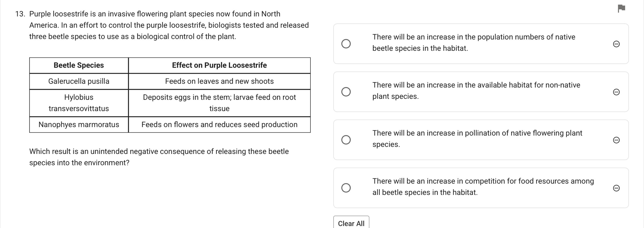The image size is (644, 228).
Task: Eliminate the competition for food resources answer
Action: click(x=616, y=188)
